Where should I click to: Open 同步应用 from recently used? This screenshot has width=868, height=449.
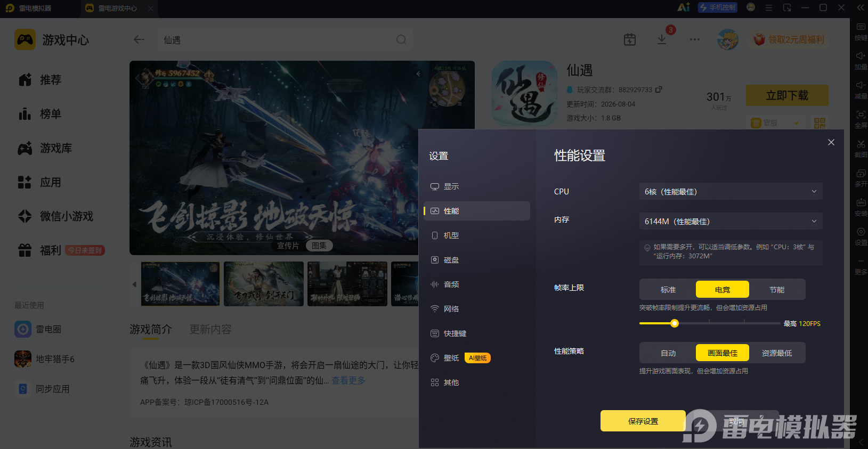pyautogui.click(x=43, y=389)
